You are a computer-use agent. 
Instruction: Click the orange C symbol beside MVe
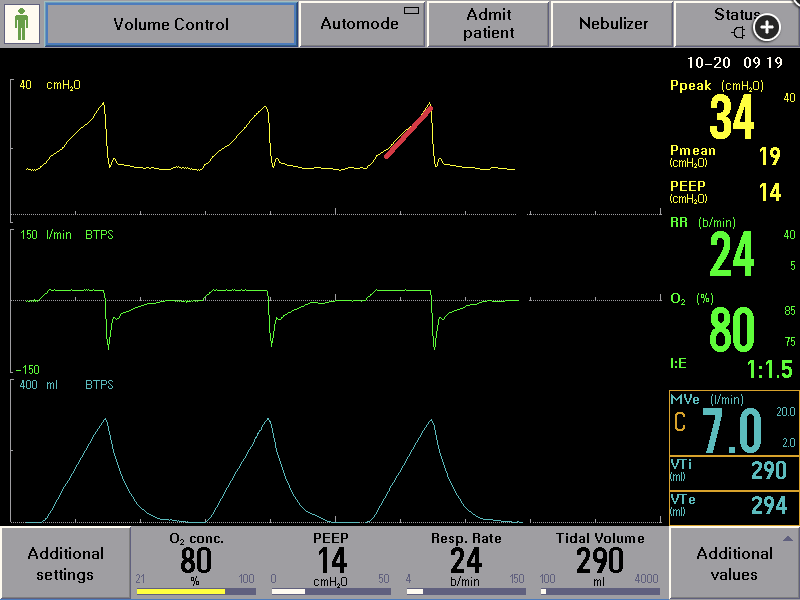(680, 423)
